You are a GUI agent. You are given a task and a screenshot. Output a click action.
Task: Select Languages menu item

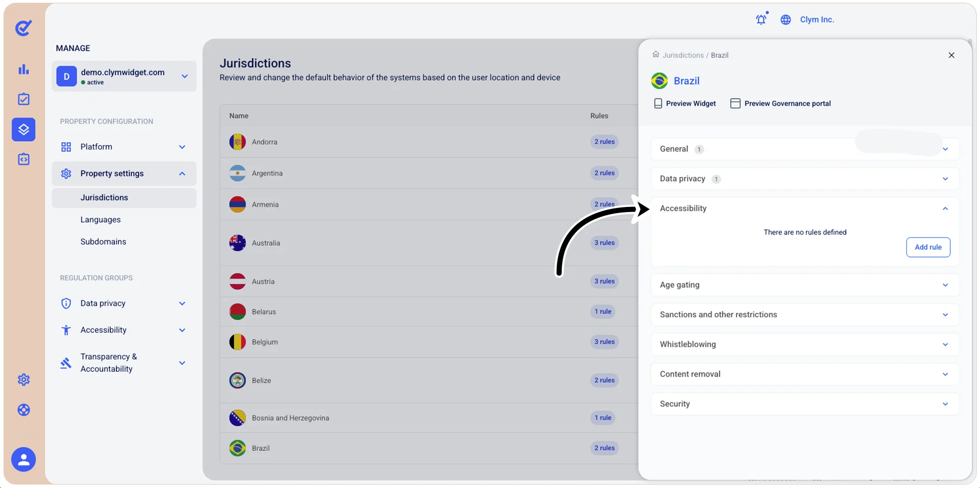click(x=100, y=220)
